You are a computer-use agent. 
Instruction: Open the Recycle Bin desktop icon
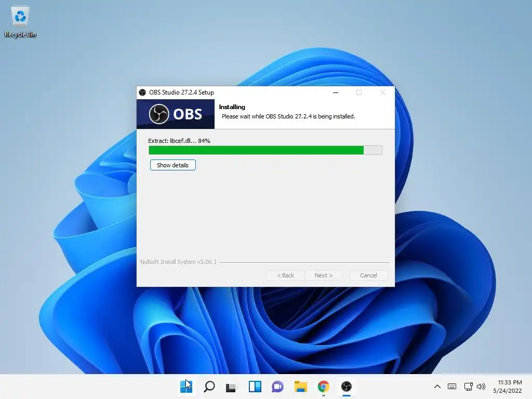(20, 22)
